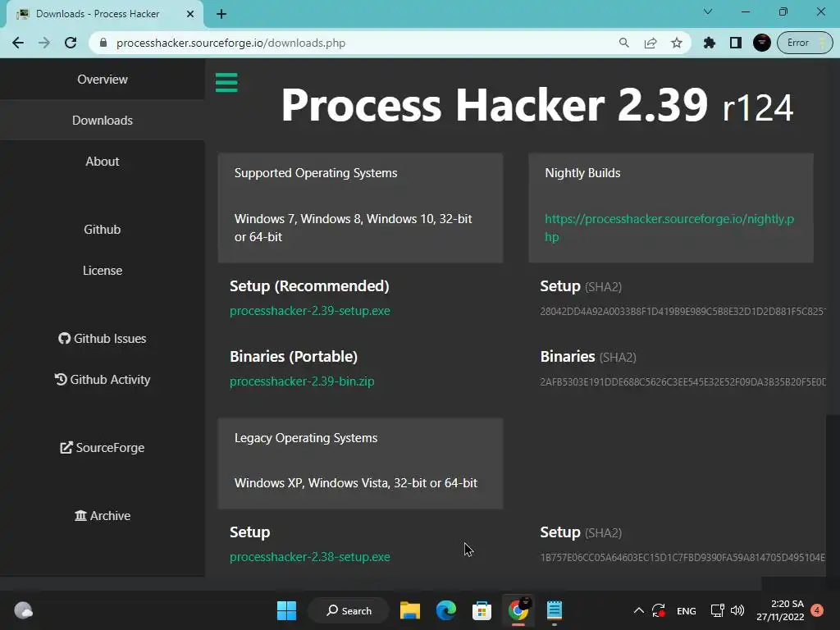Open taskbar Search box
The width and height of the screenshot is (840, 630).
point(349,610)
